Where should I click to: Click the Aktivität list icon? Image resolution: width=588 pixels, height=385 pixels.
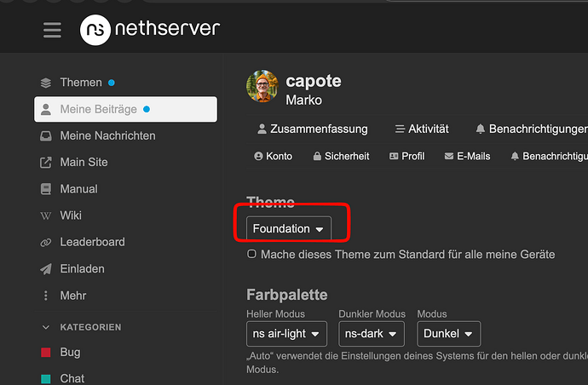tap(400, 129)
